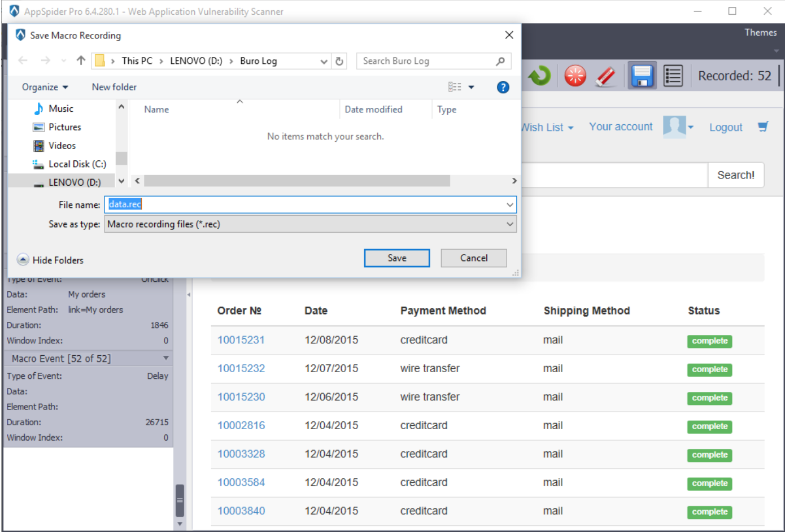Open the view options dropdown arrow
Image resolution: width=785 pixels, height=532 pixels.
point(471,87)
